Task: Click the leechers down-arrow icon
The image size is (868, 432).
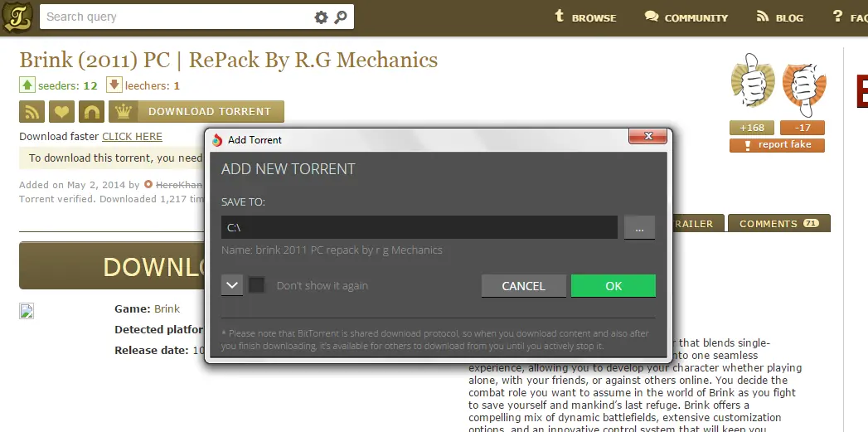Action: 114,85
